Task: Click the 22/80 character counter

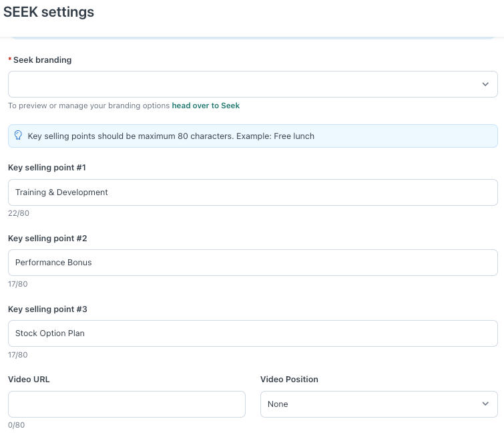Action: coord(19,213)
